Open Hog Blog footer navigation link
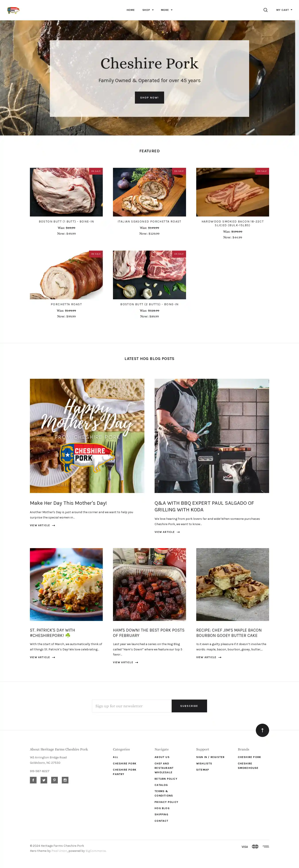The width and height of the screenshot is (299, 868). 162,808
